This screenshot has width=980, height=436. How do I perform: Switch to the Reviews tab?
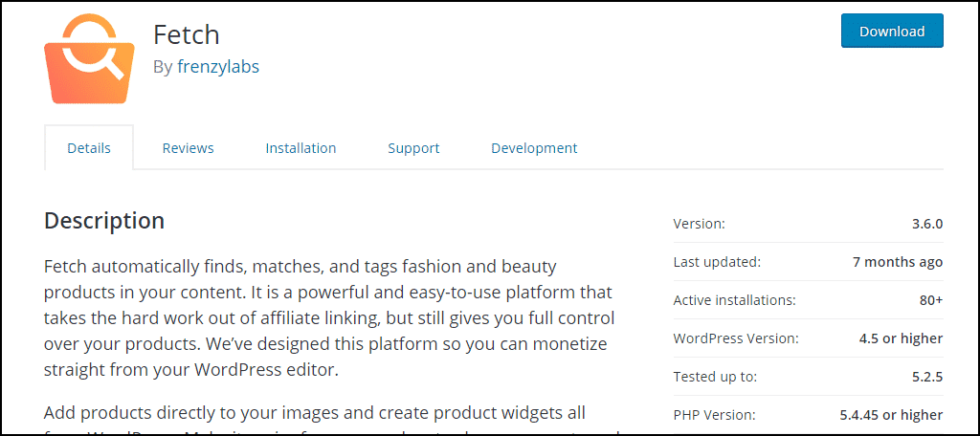189,148
